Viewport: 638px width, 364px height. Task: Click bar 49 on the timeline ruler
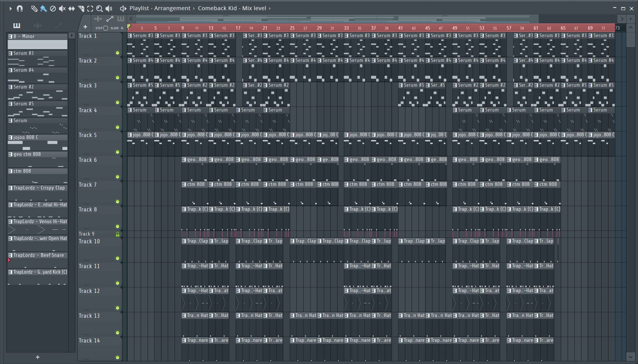point(455,28)
